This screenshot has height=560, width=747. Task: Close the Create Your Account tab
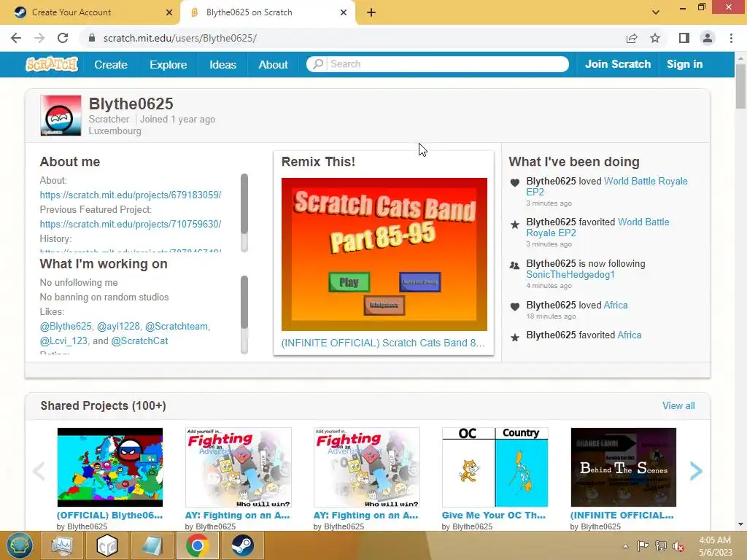point(169,12)
